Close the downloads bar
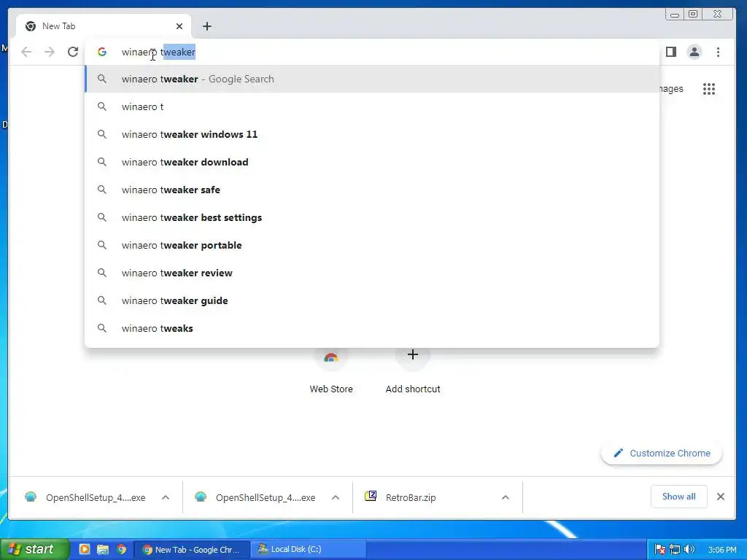Screen dimensions: 747x560 pos(720,497)
